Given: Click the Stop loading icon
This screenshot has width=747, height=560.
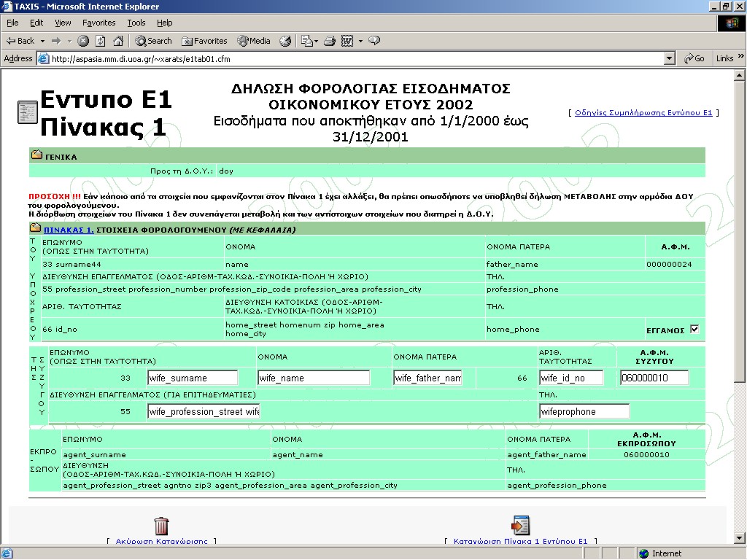Looking at the screenshot, I should tap(83, 41).
